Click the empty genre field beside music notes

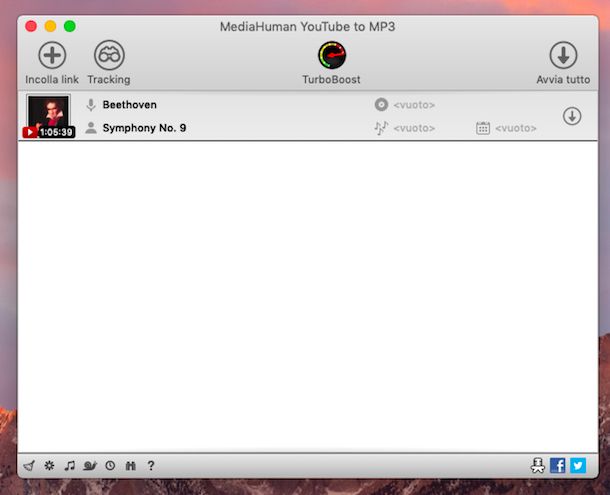(x=414, y=128)
